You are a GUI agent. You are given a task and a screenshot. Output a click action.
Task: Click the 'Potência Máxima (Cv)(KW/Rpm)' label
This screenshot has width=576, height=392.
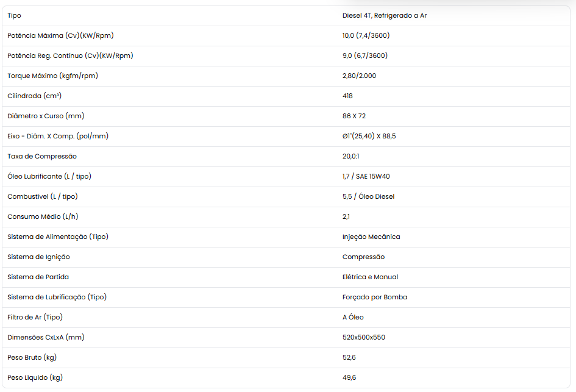click(x=60, y=35)
